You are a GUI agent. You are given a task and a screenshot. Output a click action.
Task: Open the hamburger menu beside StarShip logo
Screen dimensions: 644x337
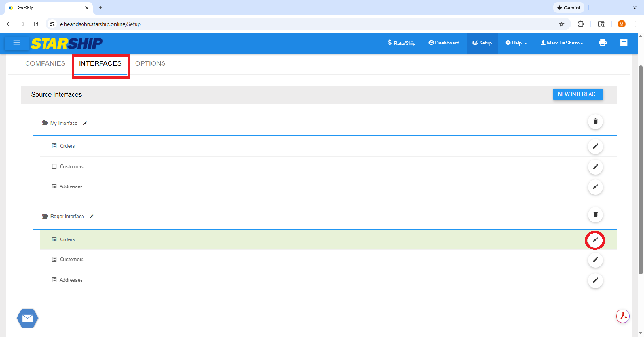(17, 43)
